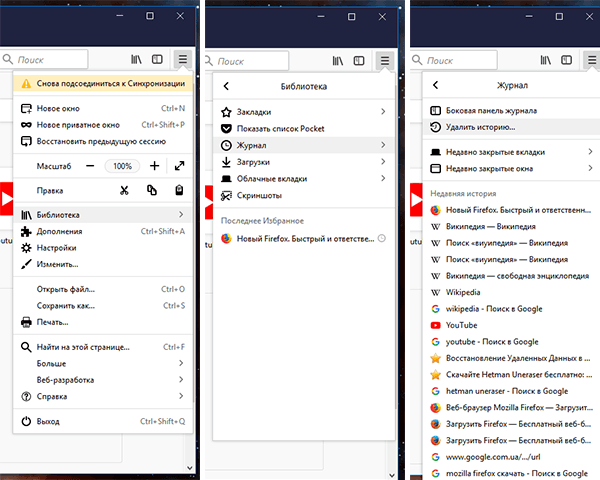Go back from Библиотека panel
The image size is (600, 480).
coord(226,86)
